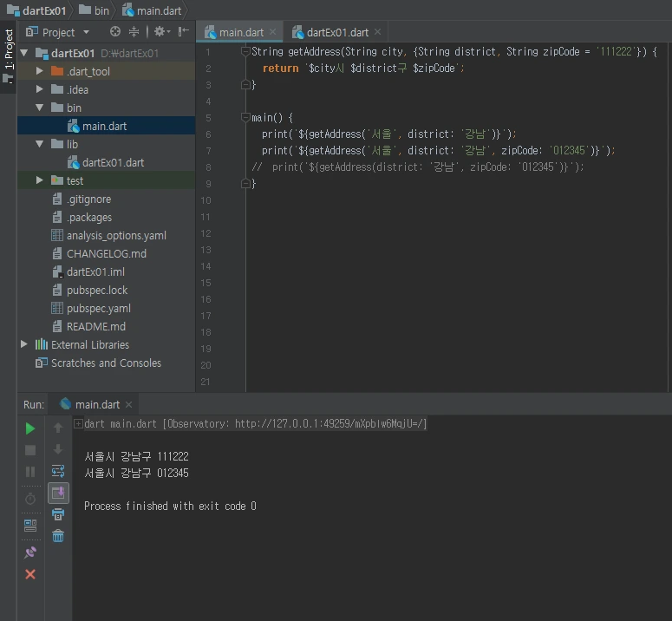Click the '서울시 강남구 012345' output line

click(136, 474)
